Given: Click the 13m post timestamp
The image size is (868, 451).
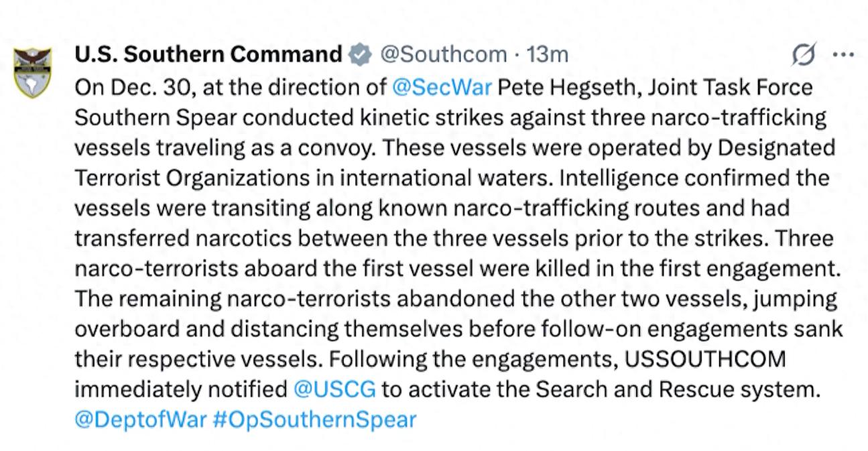Looking at the screenshot, I should pos(548,54).
